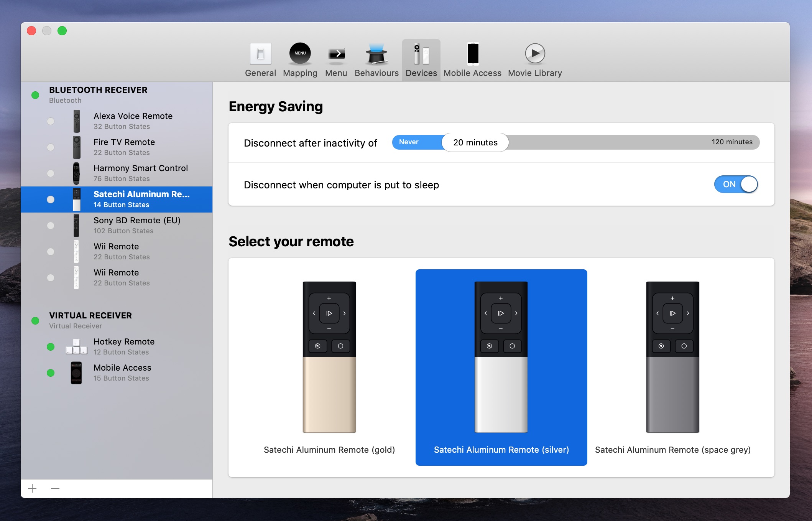This screenshot has width=812, height=521.
Task: Click the Alexa Voice Remote device icon
Action: click(77, 121)
